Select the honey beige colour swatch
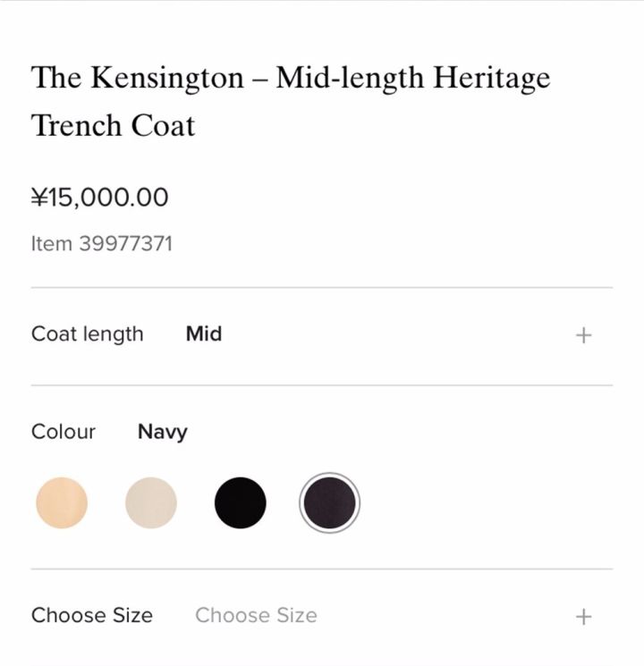The height and width of the screenshot is (666, 644). 62,503
